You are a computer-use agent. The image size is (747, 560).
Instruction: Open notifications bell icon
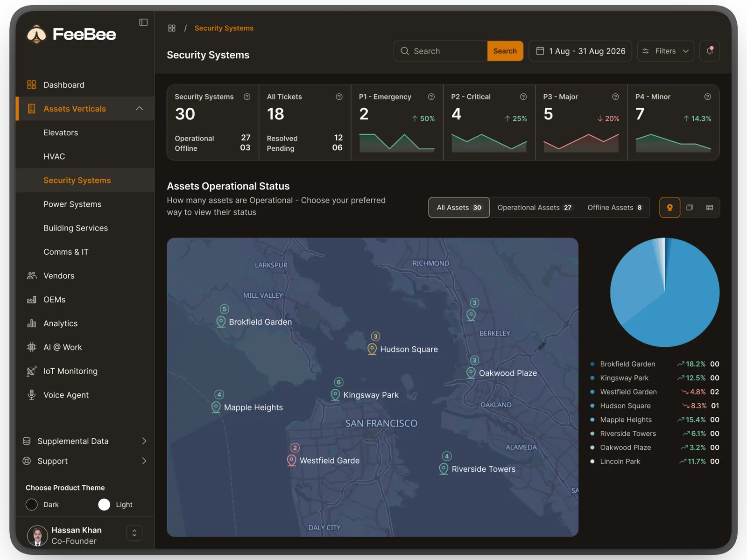pyautogui.click(x=710, y=51)
